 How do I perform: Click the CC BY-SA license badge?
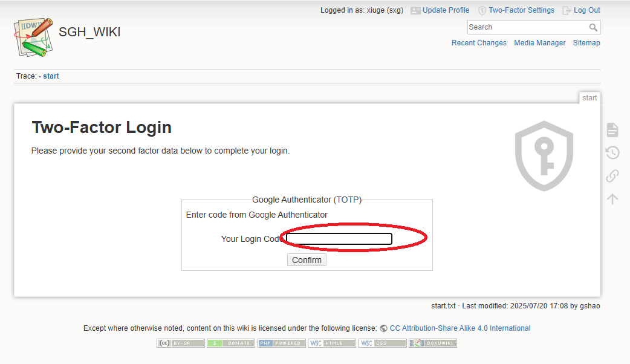pyautogui.click(x=180, y=343)
